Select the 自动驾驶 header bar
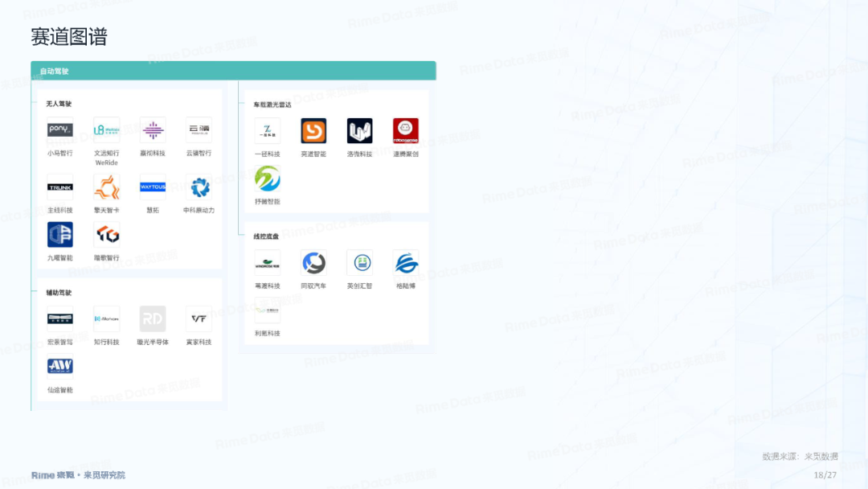Screen dimensions: 868x489 click(233, 71)
